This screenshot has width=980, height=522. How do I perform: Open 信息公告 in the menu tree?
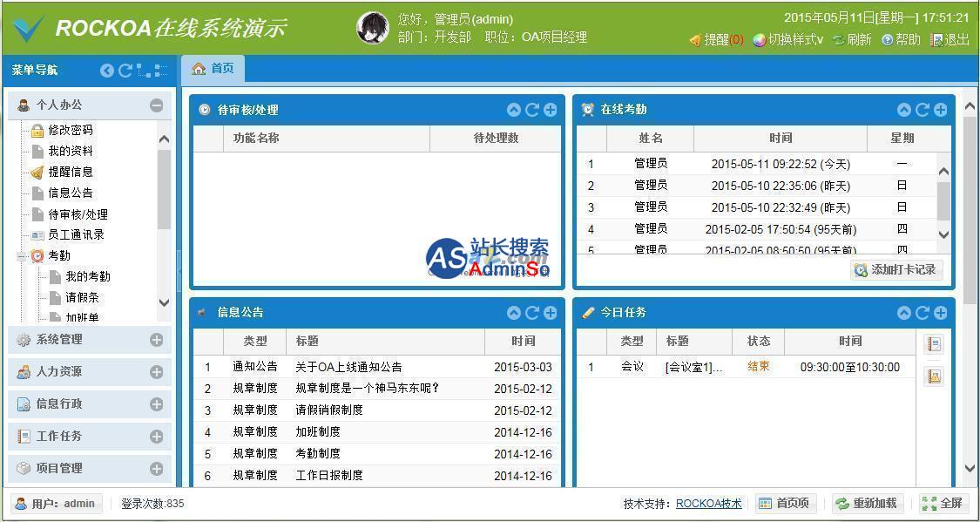point(70,193)
